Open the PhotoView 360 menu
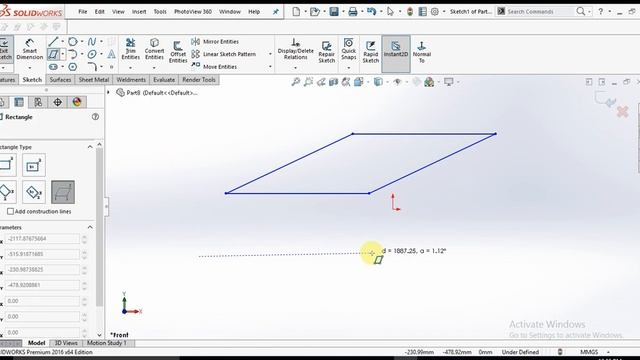 [x=193, y=12]
